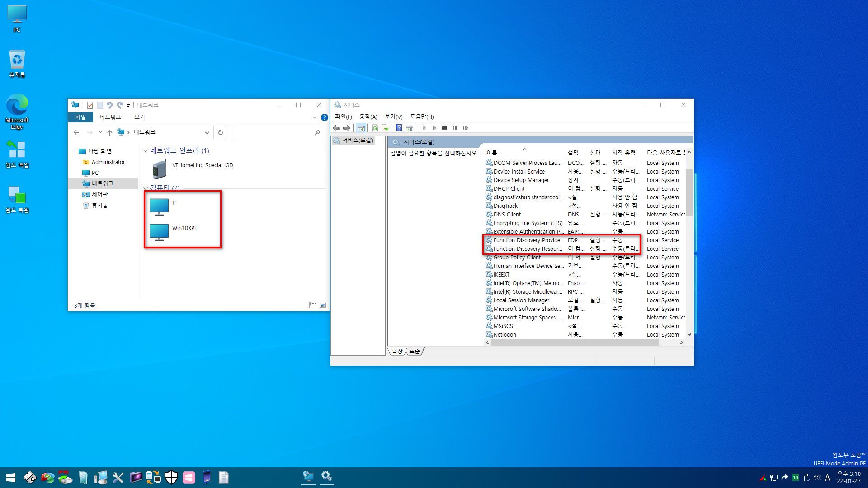Click the Restart service icon
This screenshot has width=868, height=488.
click(465, 128)
